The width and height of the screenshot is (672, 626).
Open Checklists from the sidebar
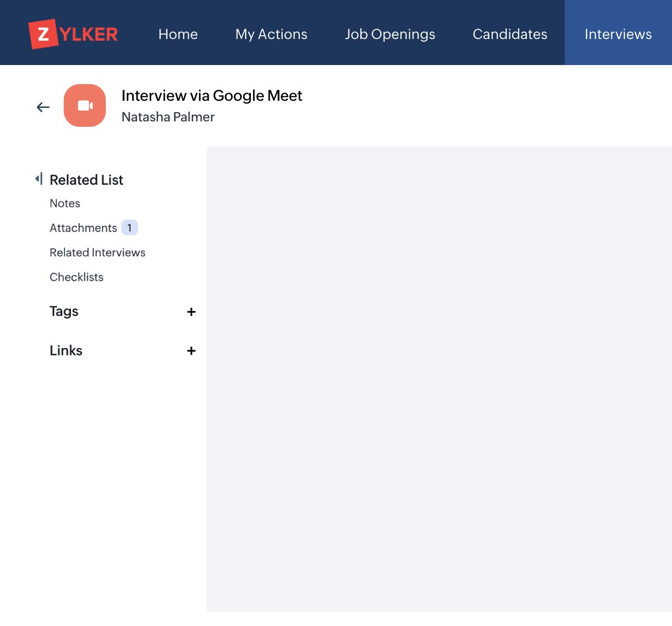(76, 277)
